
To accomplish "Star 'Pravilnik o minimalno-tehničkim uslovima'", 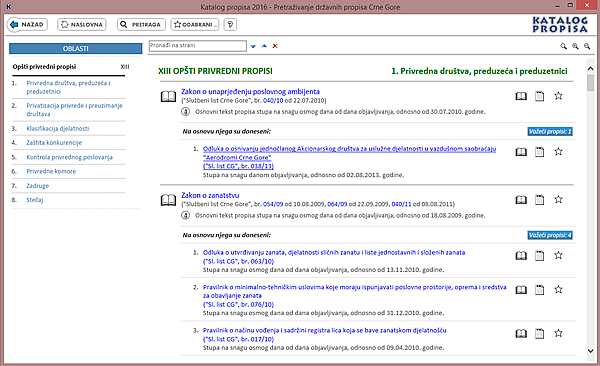I will [558, 290].
